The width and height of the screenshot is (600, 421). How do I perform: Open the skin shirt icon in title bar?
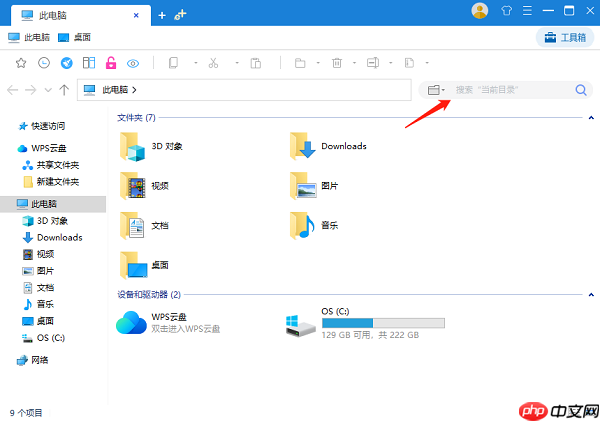[x=507, y=11]
